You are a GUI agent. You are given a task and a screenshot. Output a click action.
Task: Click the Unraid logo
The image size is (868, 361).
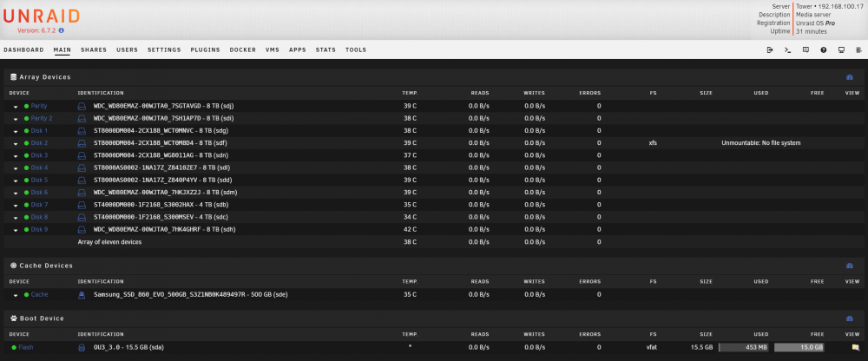click(x=42, y=16)
